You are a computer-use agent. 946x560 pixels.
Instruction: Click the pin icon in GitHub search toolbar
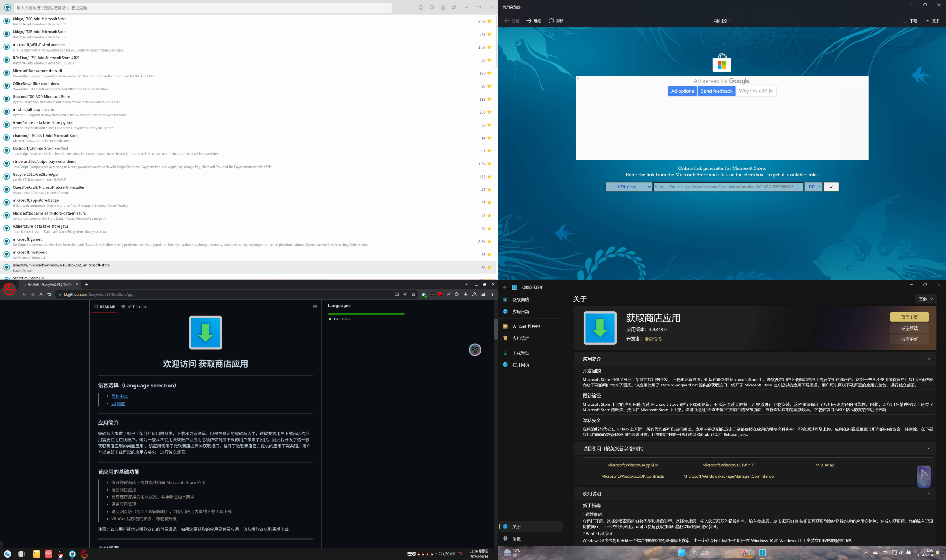point(453,7)
